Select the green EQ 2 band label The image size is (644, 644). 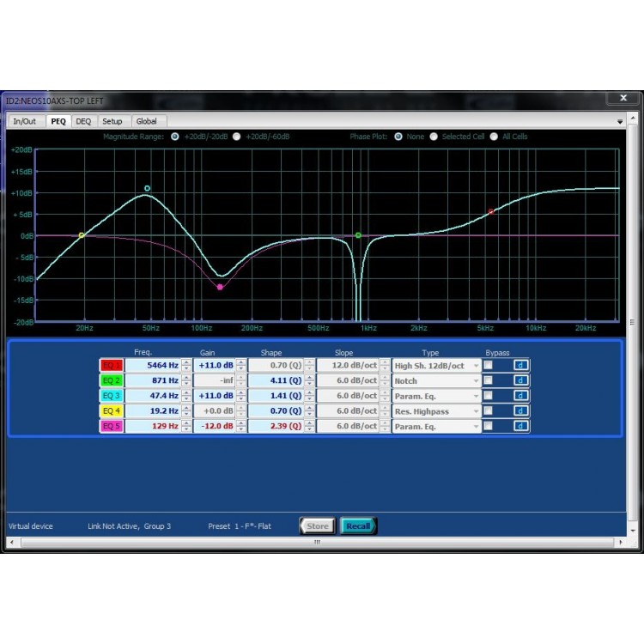coord(112,380)
